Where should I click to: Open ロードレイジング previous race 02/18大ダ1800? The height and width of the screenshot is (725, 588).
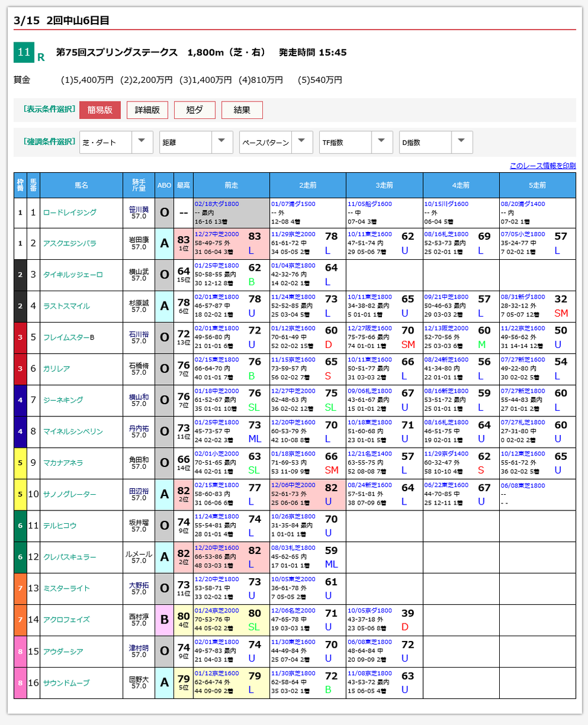pyautogui.click(x=217, y=204)
